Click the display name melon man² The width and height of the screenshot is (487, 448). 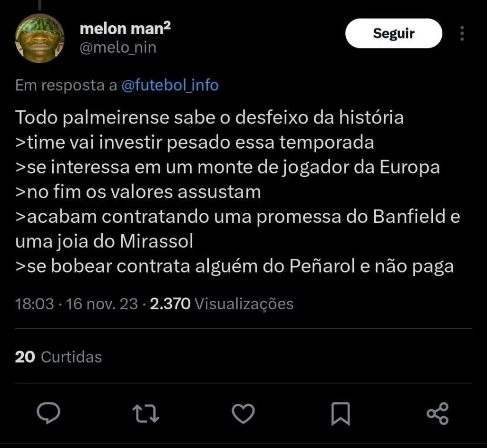tap(125, 29)
